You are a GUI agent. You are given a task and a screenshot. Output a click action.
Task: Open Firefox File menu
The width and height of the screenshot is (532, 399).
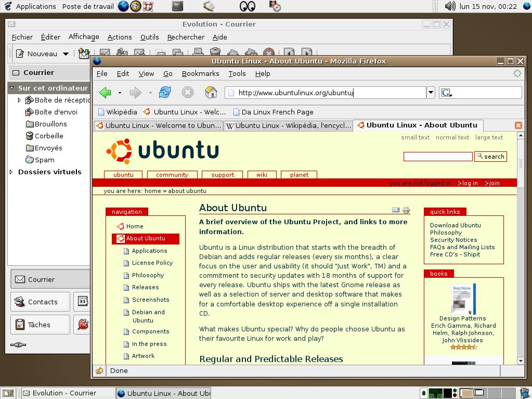[x=102, y=74]
